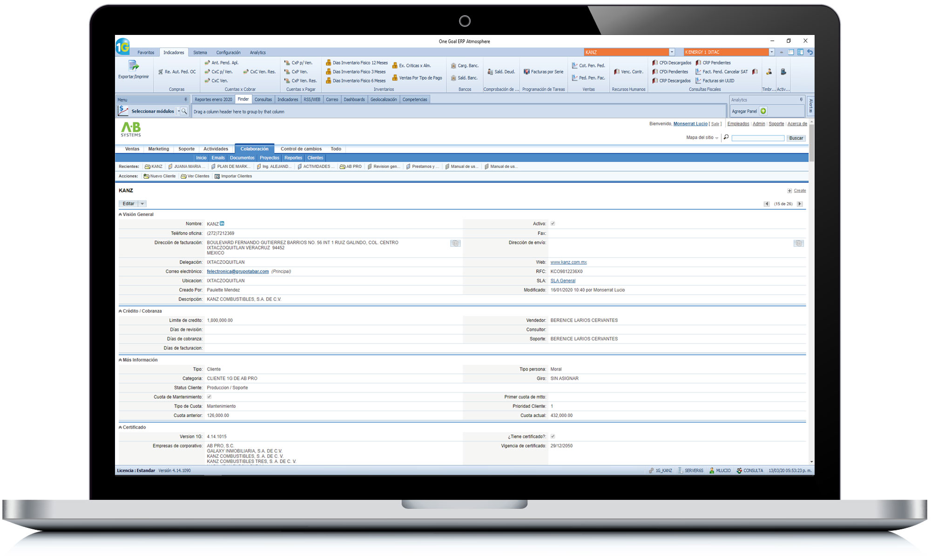This screenshot has width=931, height=560.
Task: Open the Dashboards tab
Action: (354, 99)
